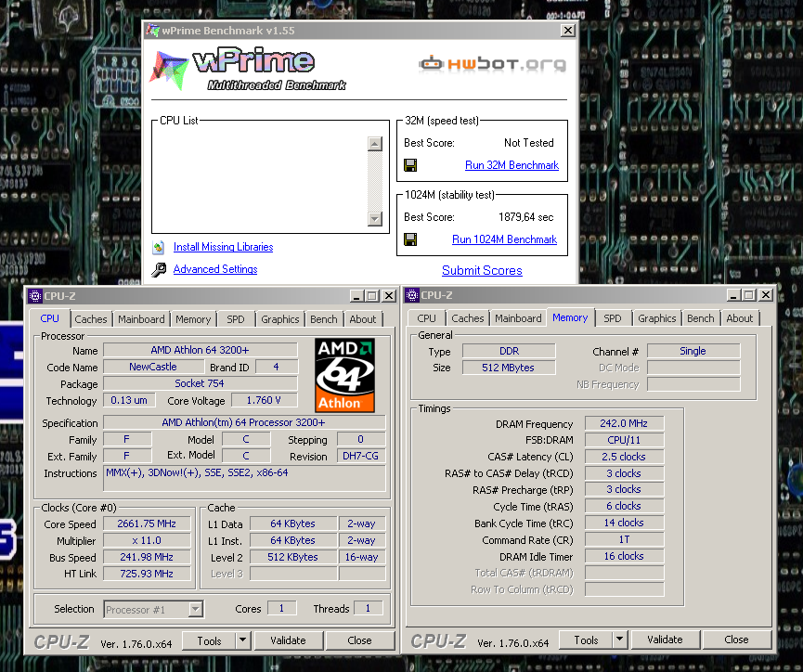Open the Memory tab in left CPU-Z
This screenshot has width=803, height=672.
(x=193, y=319)
